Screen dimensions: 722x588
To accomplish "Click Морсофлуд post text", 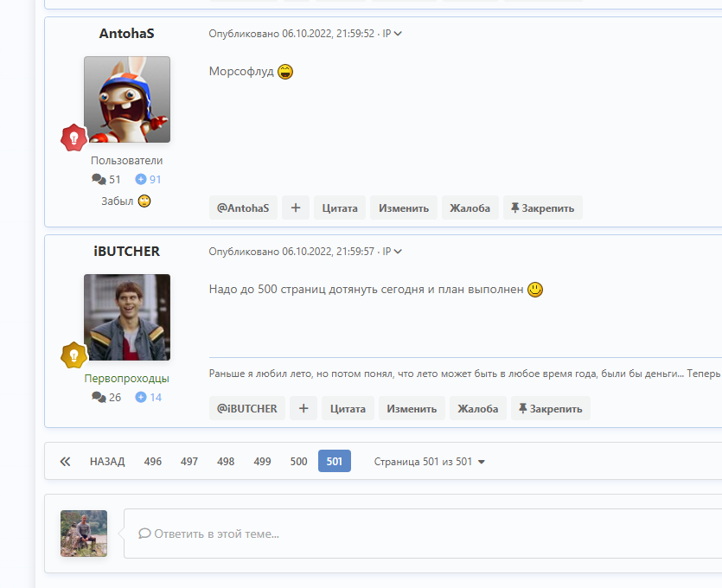I will point(241,72).
